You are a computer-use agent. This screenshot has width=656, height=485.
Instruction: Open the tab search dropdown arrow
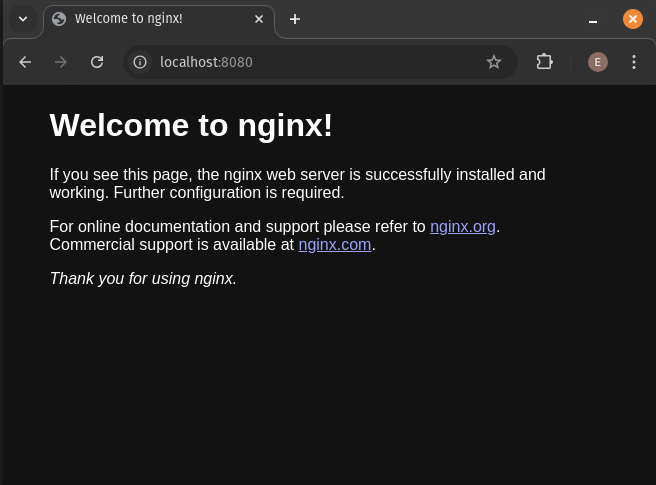[23, 19]
